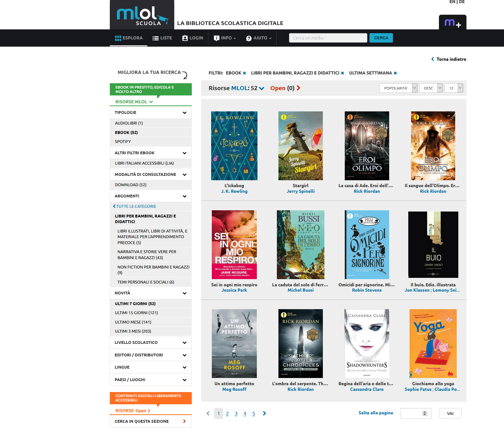Click previous page arrow in pagination
The image size is (504, 434).
click(208, 413)
